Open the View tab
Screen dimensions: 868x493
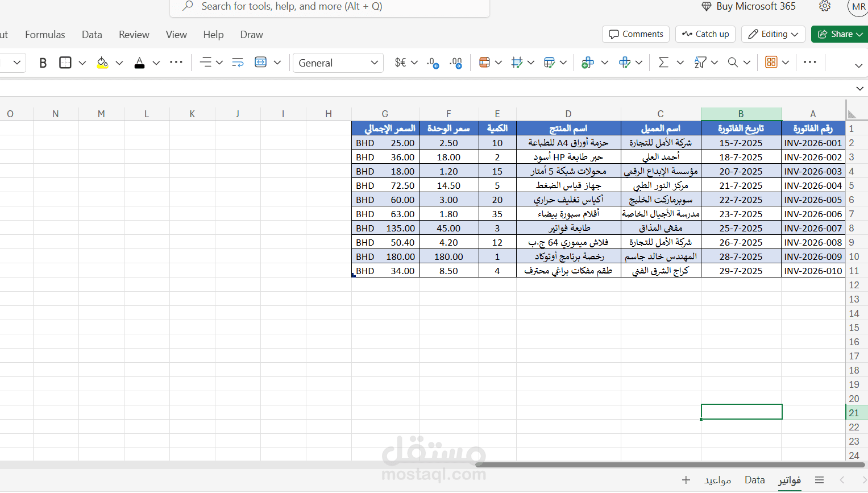pos(176,35)
